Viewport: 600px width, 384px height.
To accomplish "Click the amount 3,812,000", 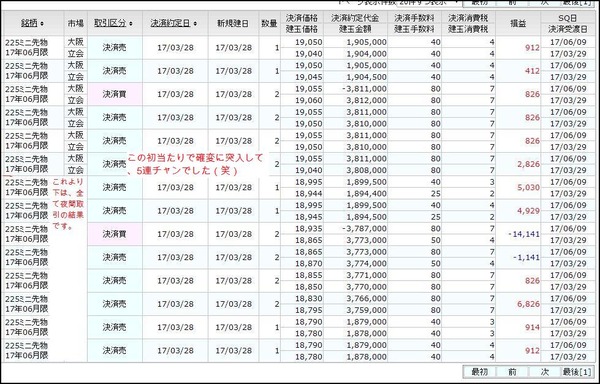I will pos(367,101).
